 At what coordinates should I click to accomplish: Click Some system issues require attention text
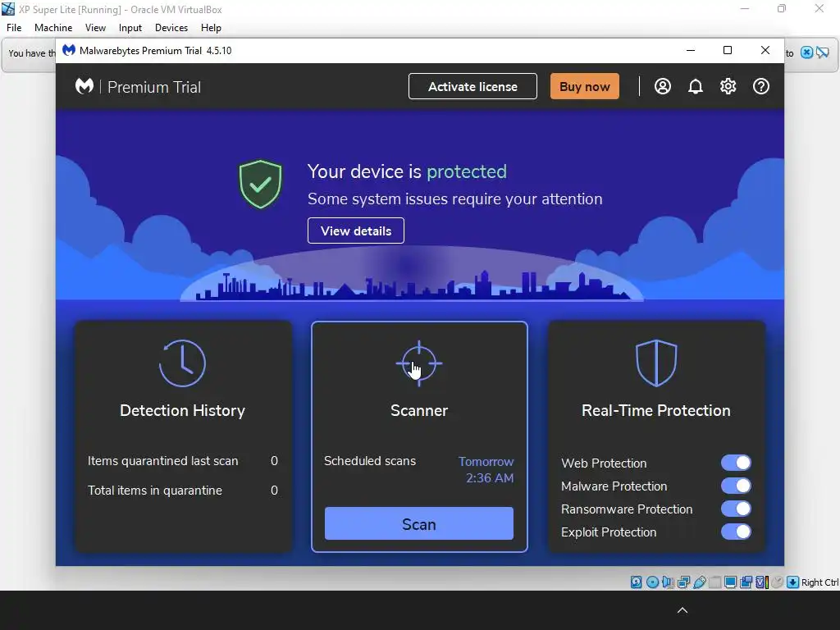pos(454,199)
